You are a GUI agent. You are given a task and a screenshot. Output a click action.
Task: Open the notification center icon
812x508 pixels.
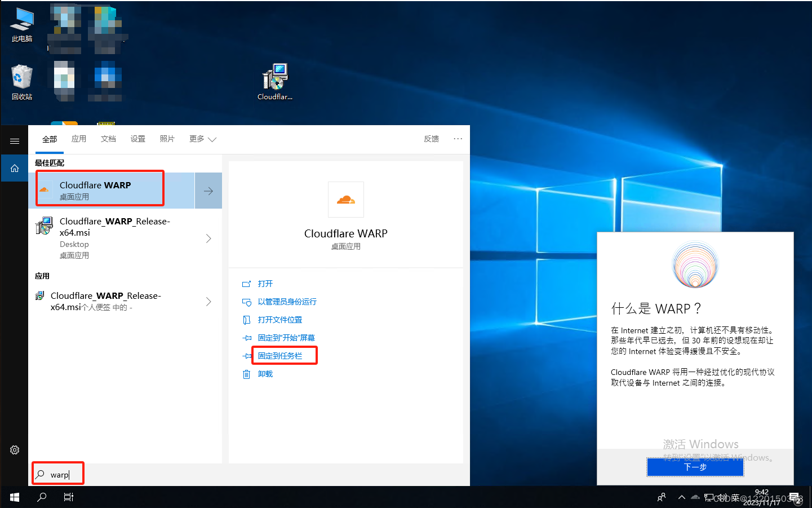click(795, 497)
